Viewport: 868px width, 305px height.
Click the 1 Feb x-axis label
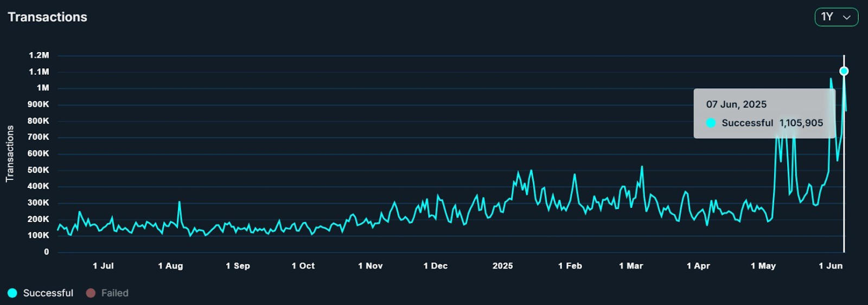click(x=570, y=266)
